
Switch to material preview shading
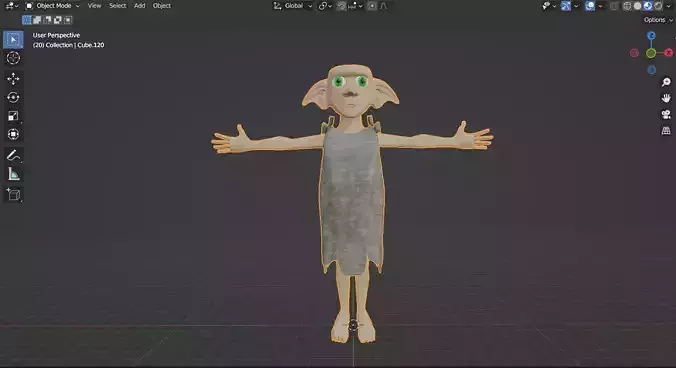[x=648, y=6]
